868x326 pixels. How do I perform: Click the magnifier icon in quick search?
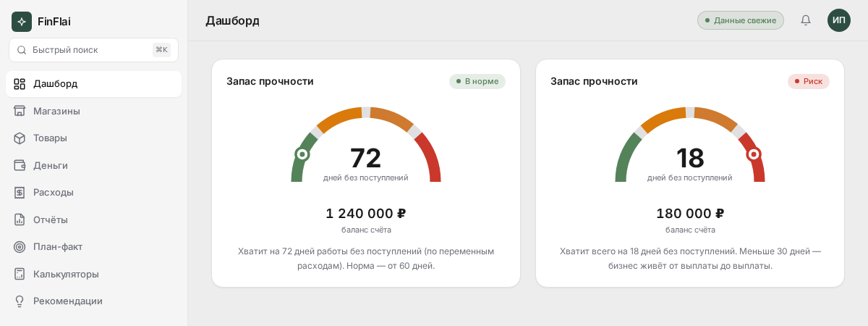(22, 50)
